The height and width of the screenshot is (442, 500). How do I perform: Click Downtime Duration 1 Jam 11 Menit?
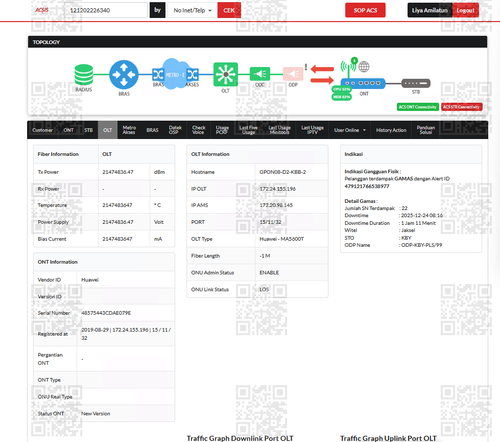pos(418,223)
